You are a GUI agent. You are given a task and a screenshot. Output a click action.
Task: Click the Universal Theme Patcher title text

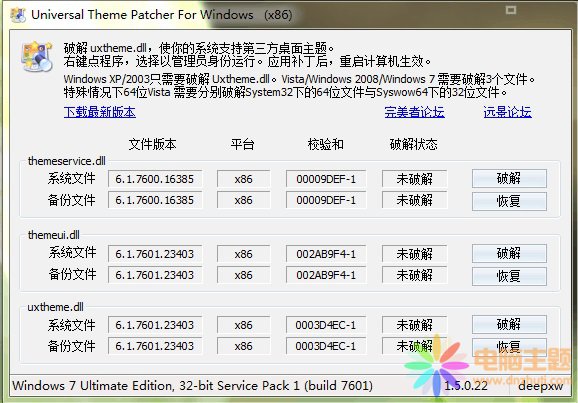pyautogui.click(x=162, y=15)
